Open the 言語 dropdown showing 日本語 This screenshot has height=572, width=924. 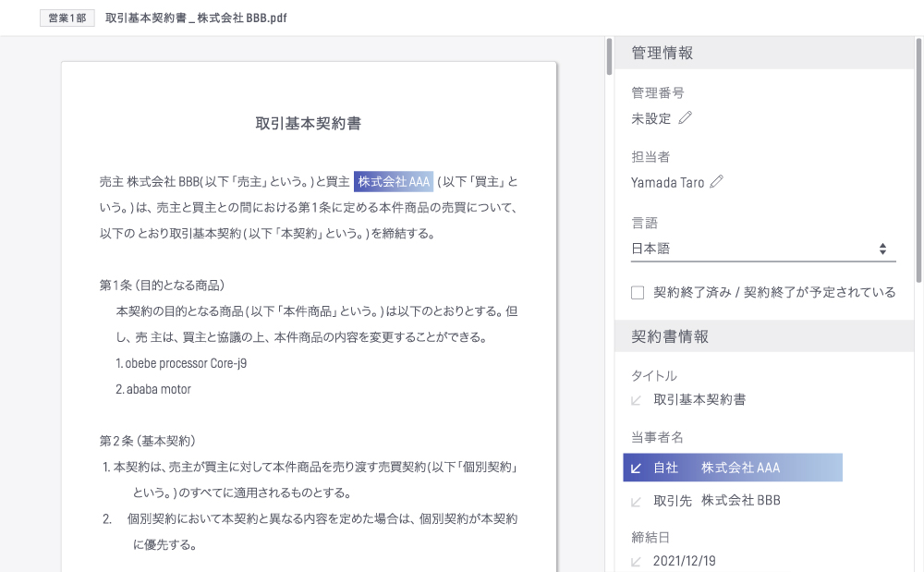click(758, 249)
